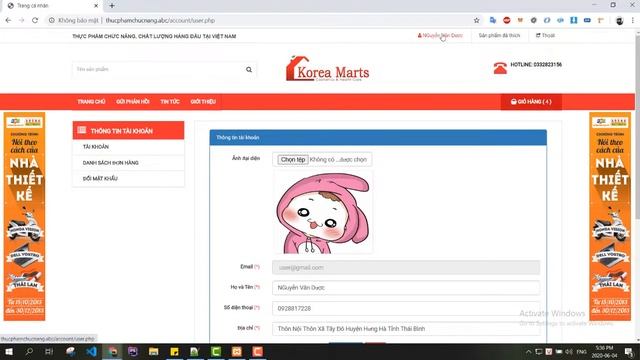Click the search magnifier icon beside the product search box
This screenshot has width=640, height=360.
pyautogui.click(x=249, y=69)
